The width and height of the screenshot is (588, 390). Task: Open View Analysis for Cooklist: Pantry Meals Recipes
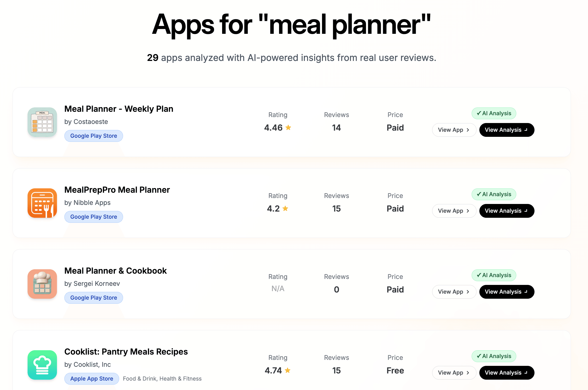tap(507, 373)
